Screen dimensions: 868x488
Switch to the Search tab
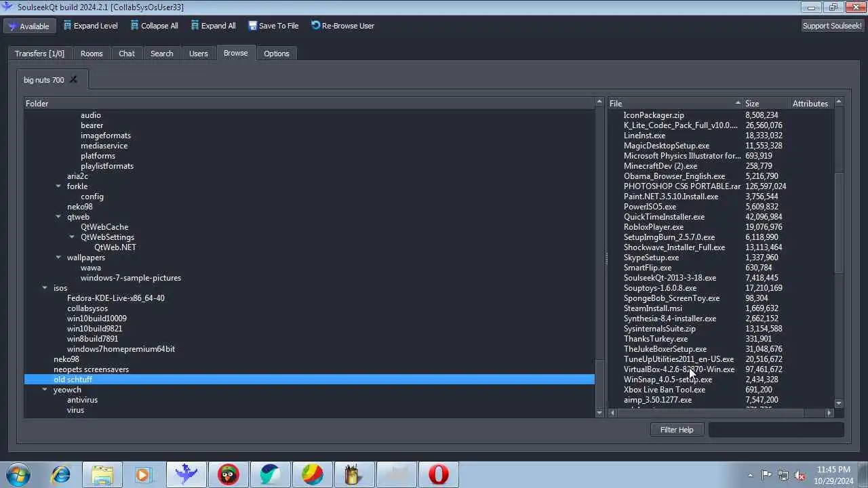click(x=161, y=54)
